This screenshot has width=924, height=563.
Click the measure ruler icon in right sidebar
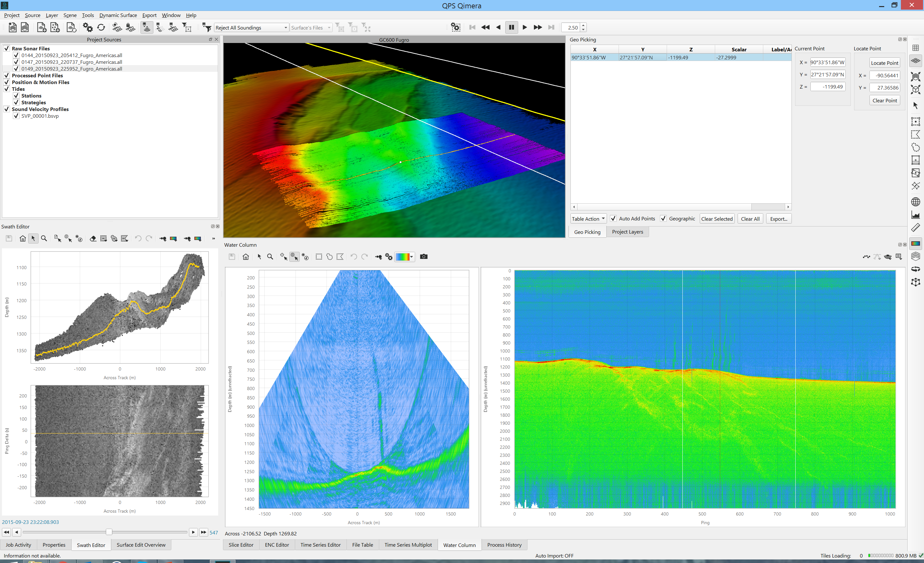(x=915, y=227)
